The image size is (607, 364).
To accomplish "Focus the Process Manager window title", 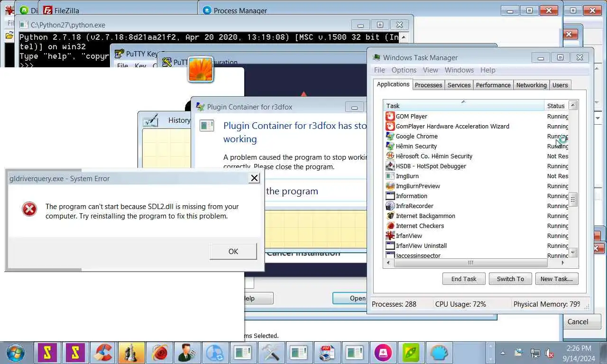I will [x=240, y=10].
